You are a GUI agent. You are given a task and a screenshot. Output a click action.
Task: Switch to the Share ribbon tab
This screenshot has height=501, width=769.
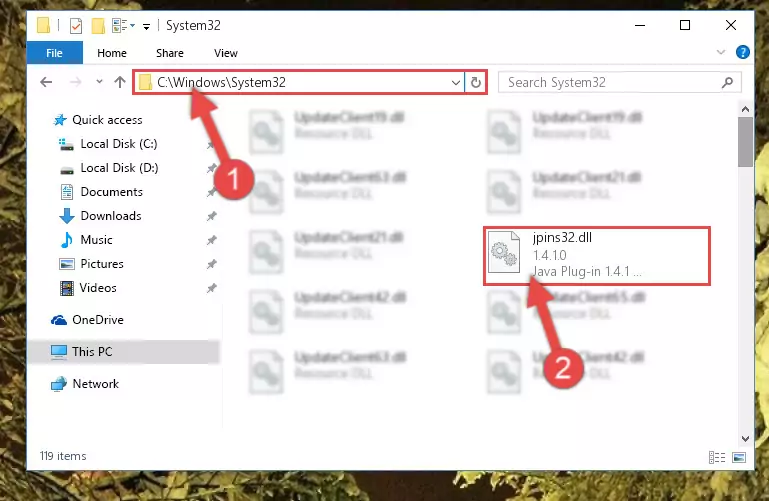point(170,53)
